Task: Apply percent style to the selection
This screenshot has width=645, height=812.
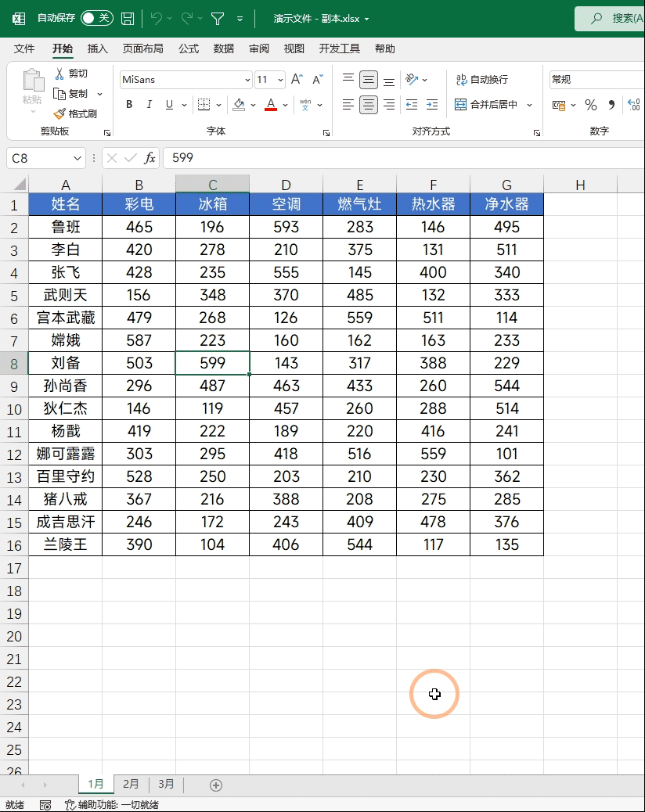Action: tap(591, 104)
